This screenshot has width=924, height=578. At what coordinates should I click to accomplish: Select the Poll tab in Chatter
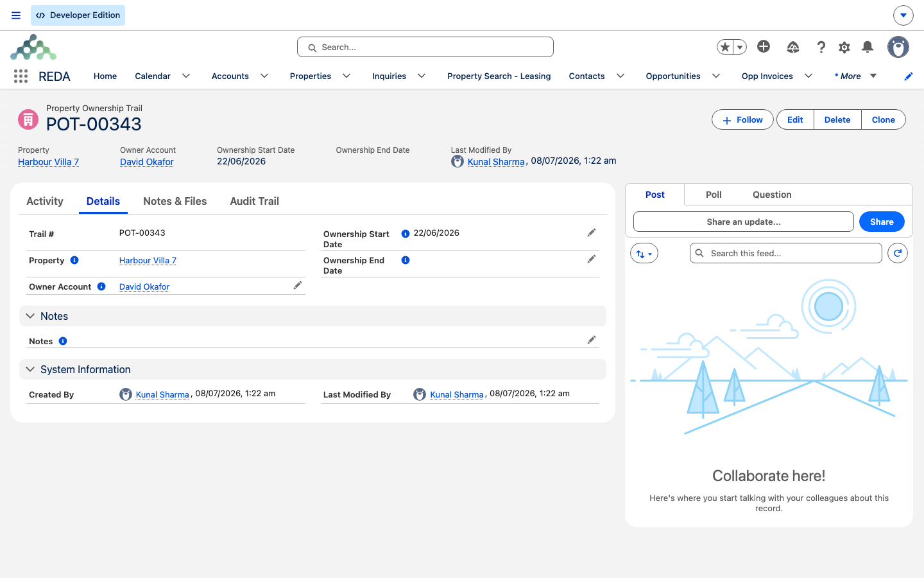coord(714,195)
